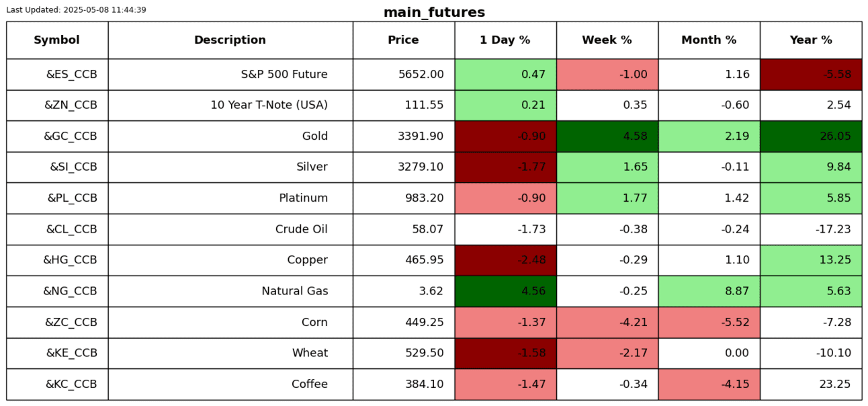Screen dimensions: 868x406
Task: Select the &NG_CCB symbol cell
Action: 70,291
